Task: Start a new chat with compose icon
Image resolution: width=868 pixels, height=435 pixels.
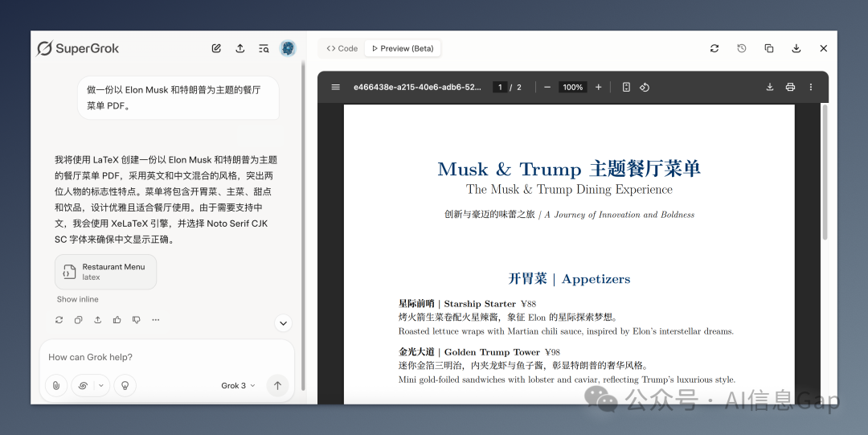Action: pos(216,49)
